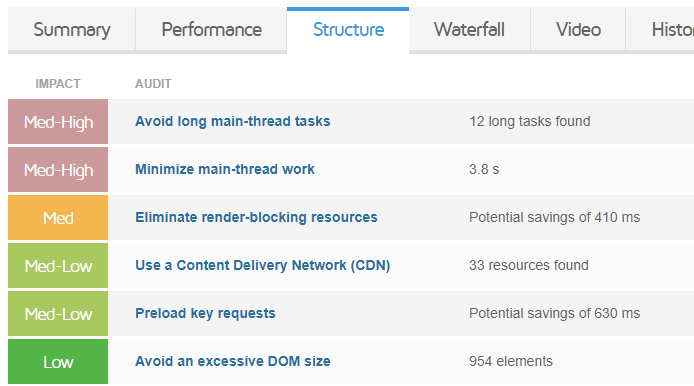Go to the Video tab
Screen dimensions: 694x386
[x=578, y=30]
